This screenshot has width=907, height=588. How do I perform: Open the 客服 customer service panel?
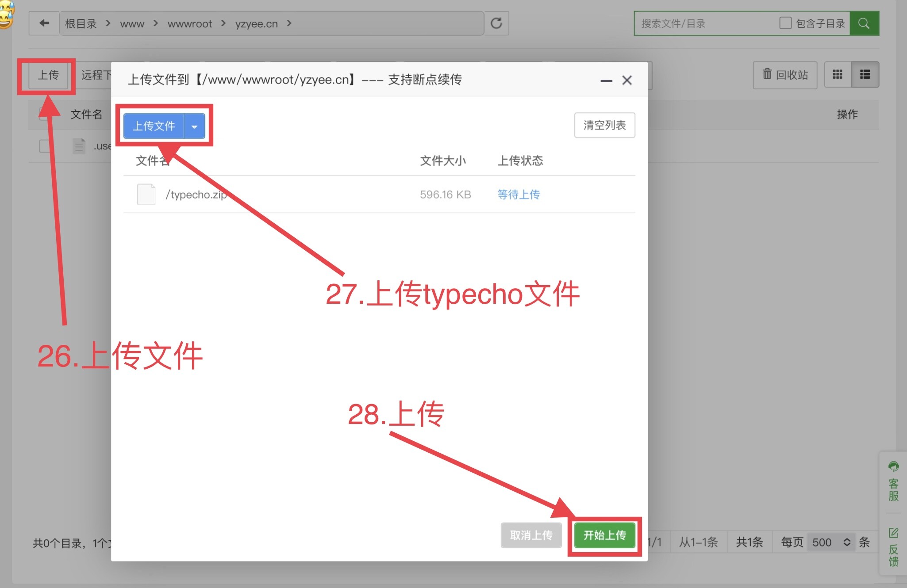point(893,482)
